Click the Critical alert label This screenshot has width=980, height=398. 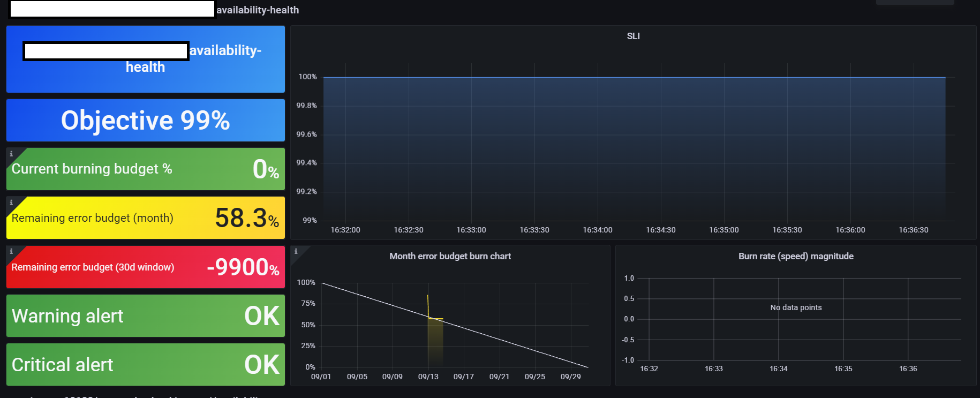[63, 365]
